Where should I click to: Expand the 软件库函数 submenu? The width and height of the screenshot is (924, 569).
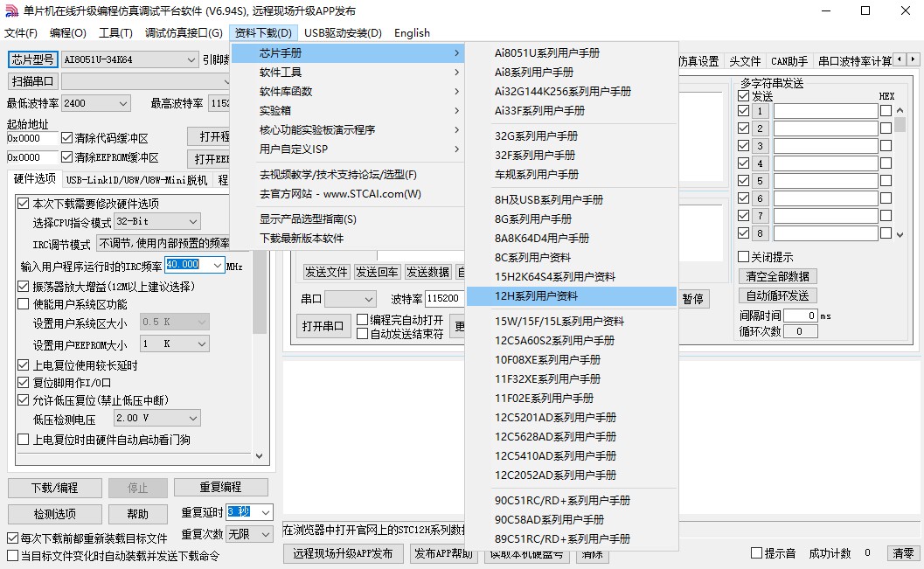(348, 91)
